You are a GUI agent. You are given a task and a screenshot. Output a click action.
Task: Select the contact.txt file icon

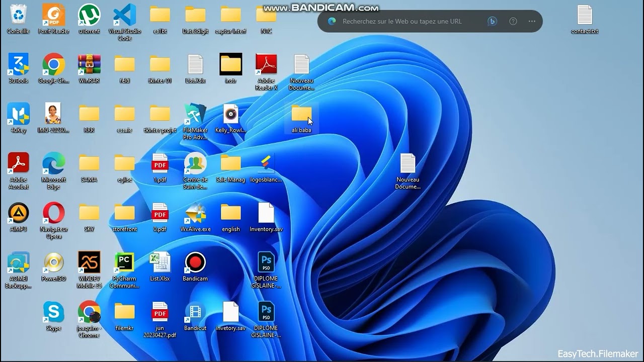pos(585,15)
